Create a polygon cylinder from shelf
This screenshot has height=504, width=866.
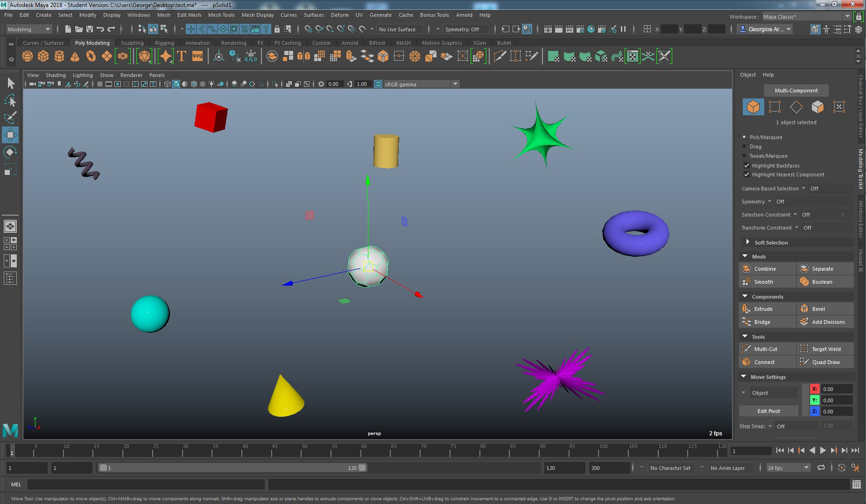(59, 56)
